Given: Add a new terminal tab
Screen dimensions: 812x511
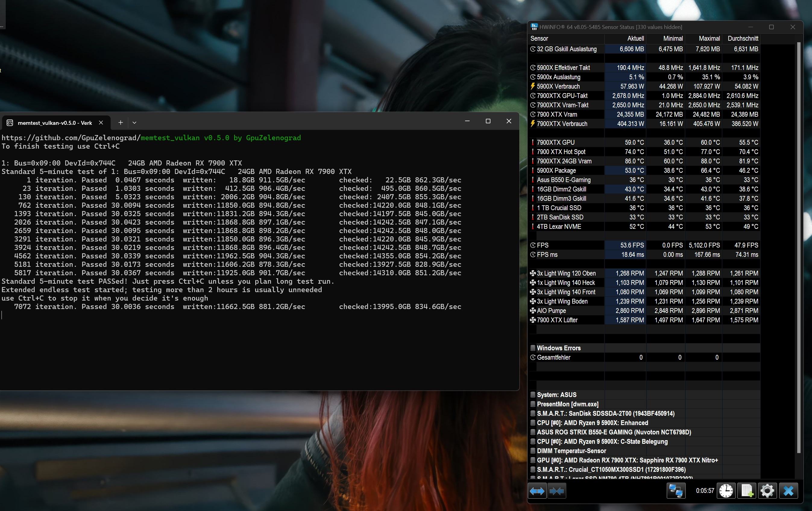Looking at the screenshot, I should coord(120,123).
